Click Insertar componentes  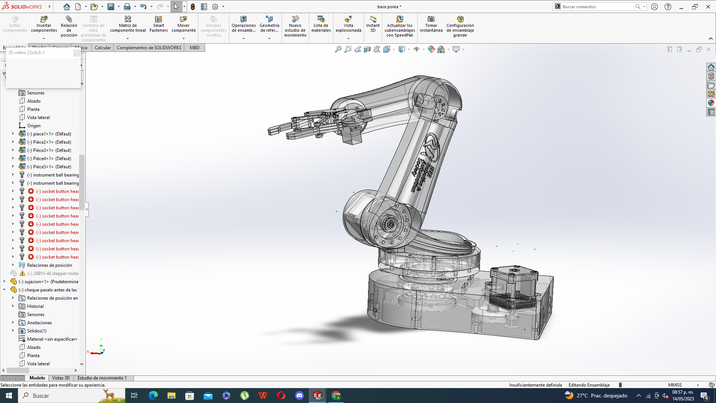tap(44, 24)
